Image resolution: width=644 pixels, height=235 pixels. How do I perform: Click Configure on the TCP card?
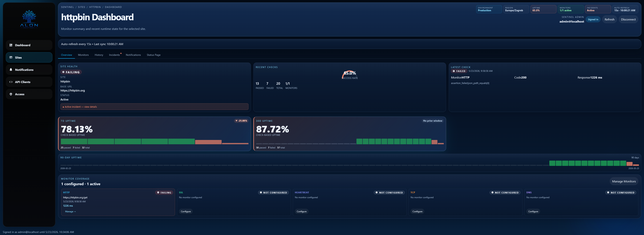tap(417, 212)
